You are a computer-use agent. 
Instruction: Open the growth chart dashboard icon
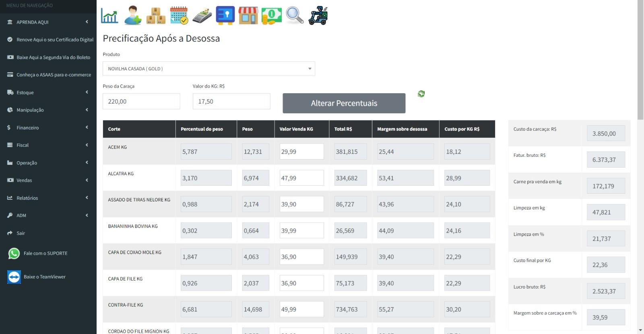pos(109,16)
